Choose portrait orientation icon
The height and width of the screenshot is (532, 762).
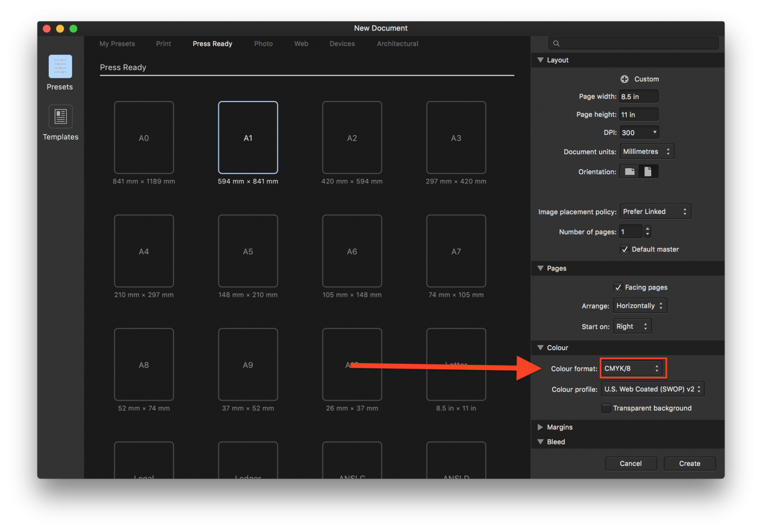(648, 172)
